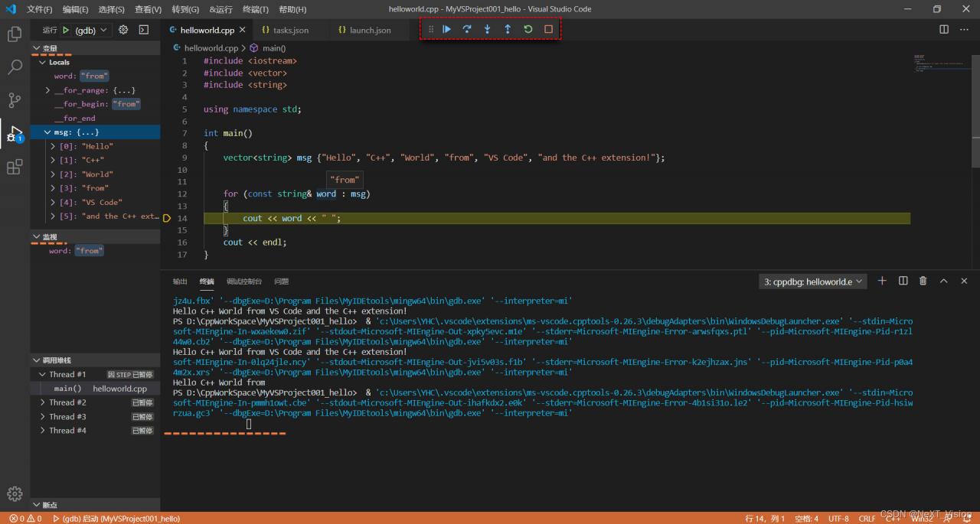This screenshot has height=524, width=980.
Task: Click line 14 breakpoint gutter arrow
Action: [167, 218]
